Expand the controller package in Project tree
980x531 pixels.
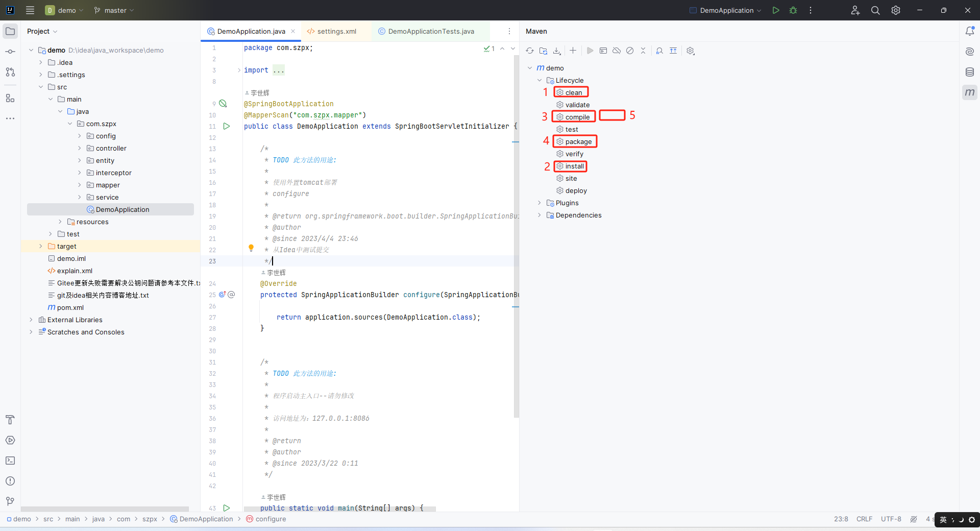pyautogui.click(x=80, y=148)
